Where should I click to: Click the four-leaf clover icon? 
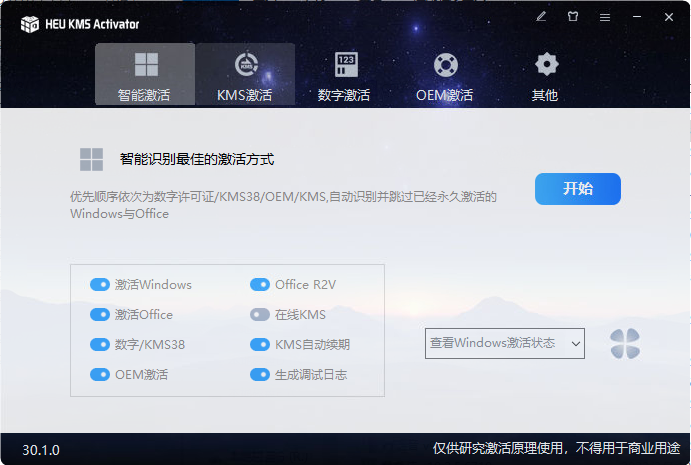(x=625, y=344)
